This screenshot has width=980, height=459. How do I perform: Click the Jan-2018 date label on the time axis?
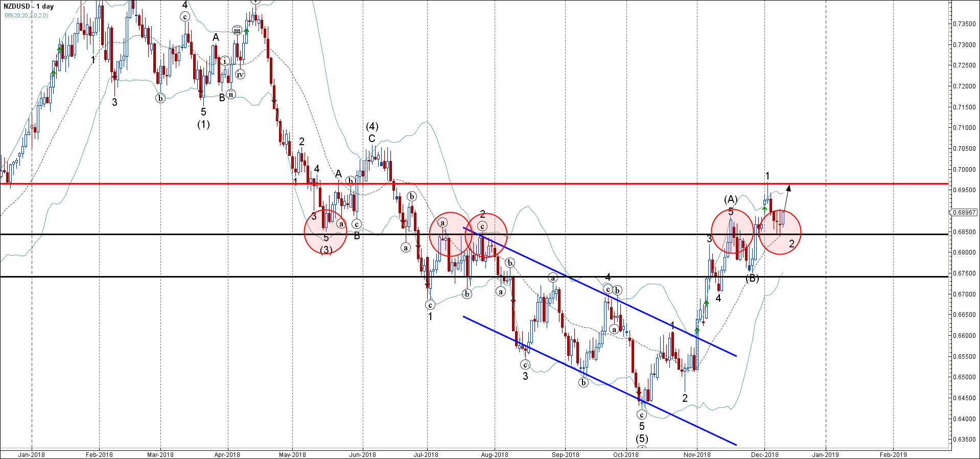(32, 454)
